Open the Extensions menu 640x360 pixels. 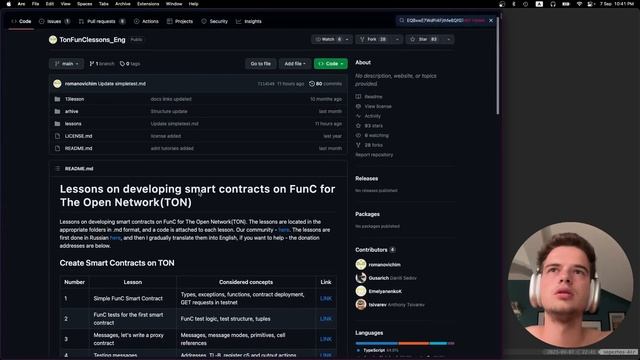coord(148,4)
